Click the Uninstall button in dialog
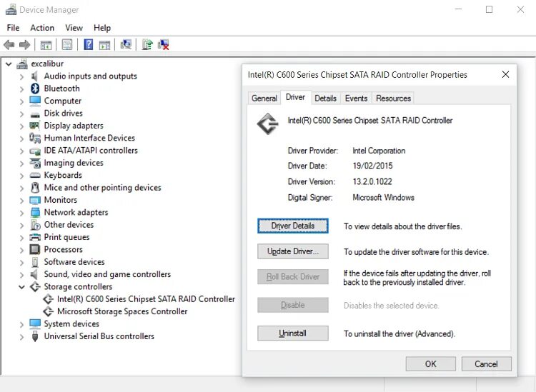The height and width of the screenshot is (392, 536). (293, 333)
